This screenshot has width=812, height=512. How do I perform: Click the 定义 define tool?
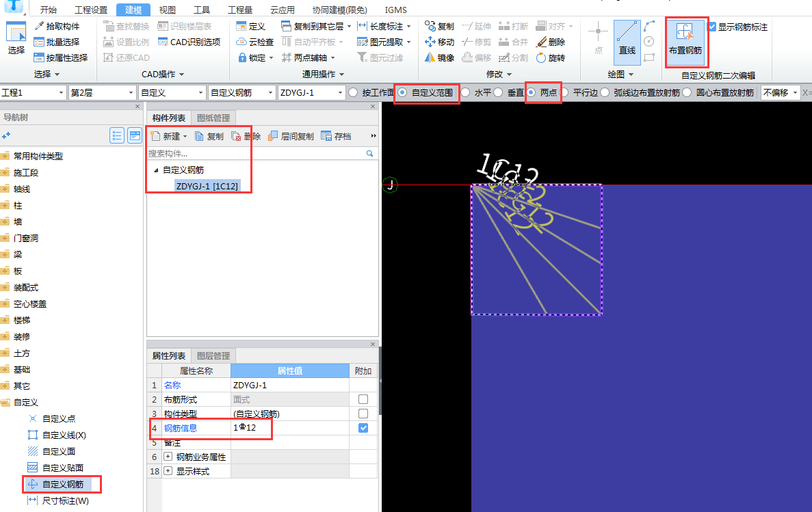(x=250, y=26)
